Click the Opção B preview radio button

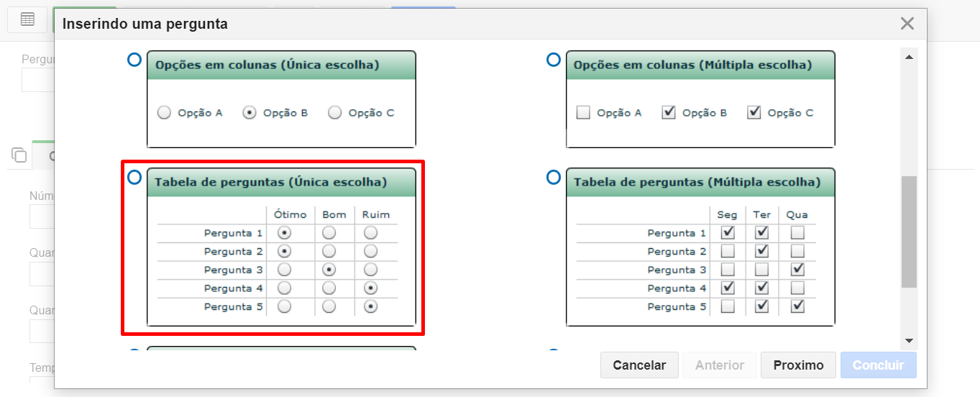point(249,113)
